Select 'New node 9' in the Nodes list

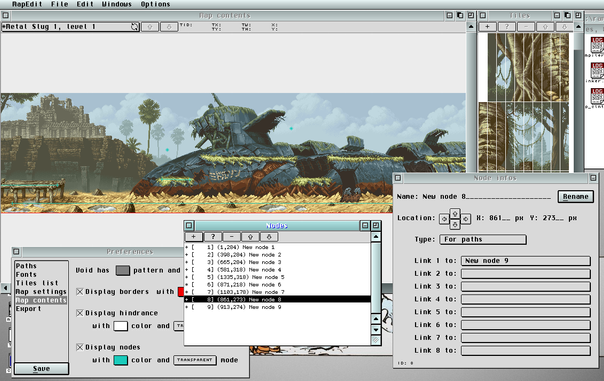(277, 307)
